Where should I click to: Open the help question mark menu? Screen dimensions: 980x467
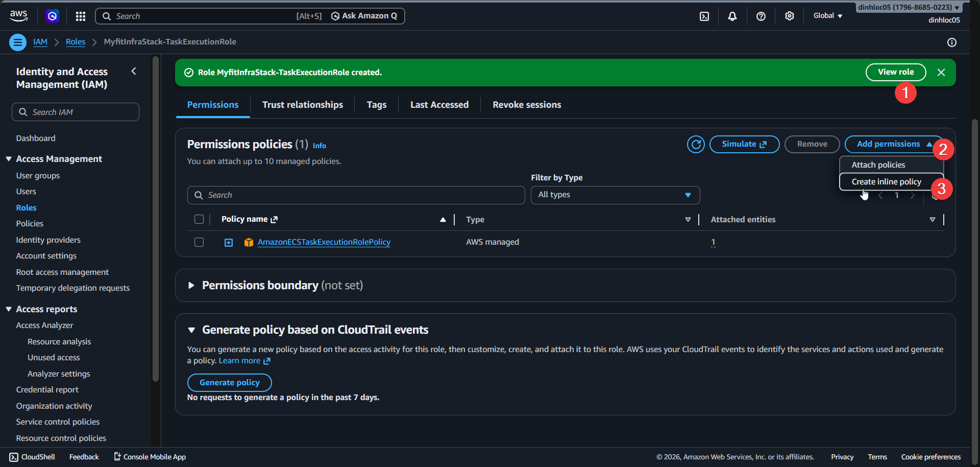point(761,16)
